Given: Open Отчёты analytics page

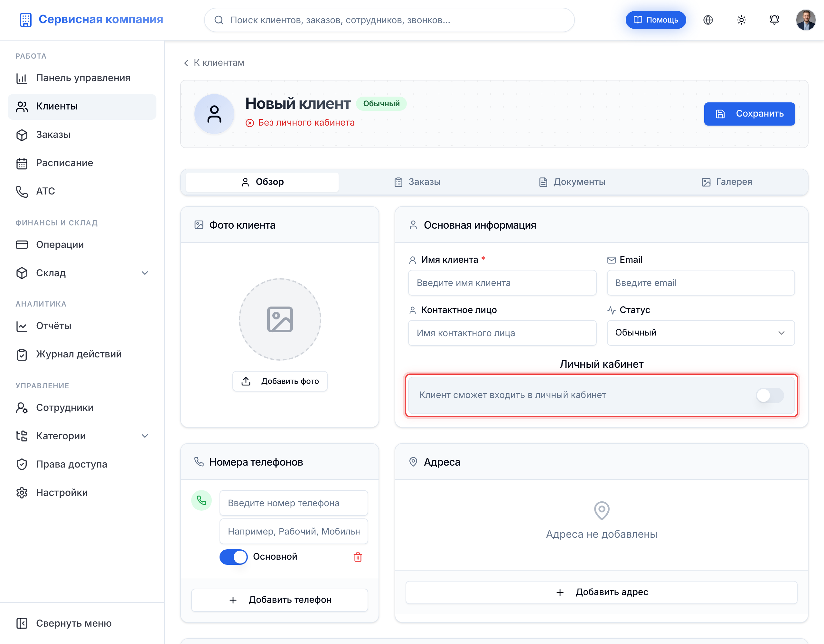Looking at the screenshot, I should (x=82, y=326).
